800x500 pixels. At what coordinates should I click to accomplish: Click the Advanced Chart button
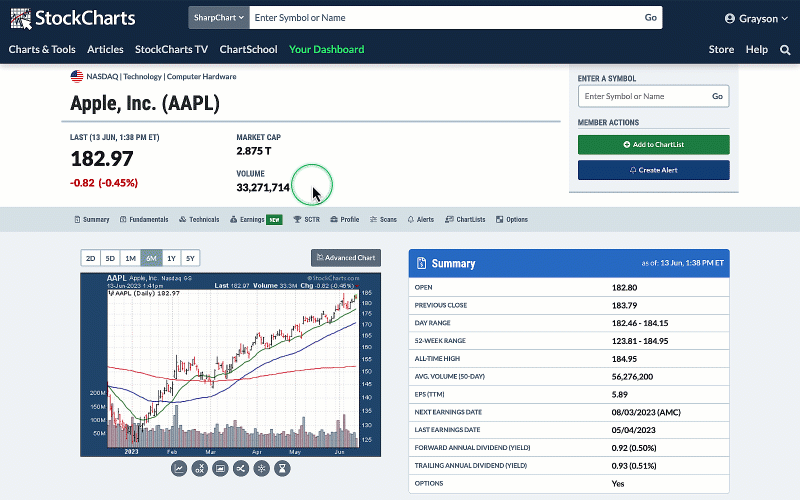pyautogui.click(x=346, y=258)
